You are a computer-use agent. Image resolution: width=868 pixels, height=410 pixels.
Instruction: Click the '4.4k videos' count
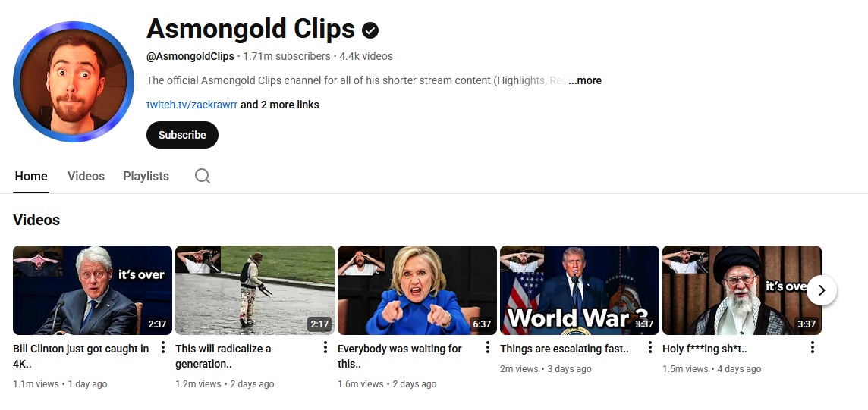tap(366, 56)
